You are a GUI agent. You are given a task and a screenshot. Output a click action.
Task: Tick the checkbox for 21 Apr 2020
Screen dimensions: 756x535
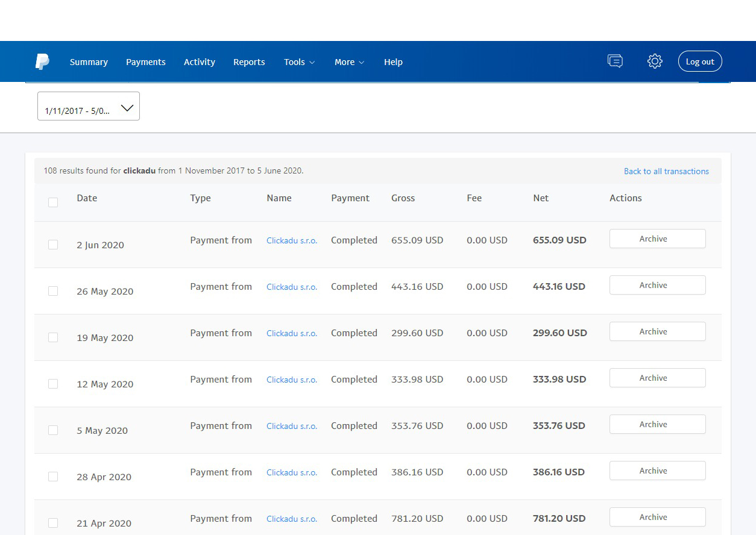[x=53, y=523]
